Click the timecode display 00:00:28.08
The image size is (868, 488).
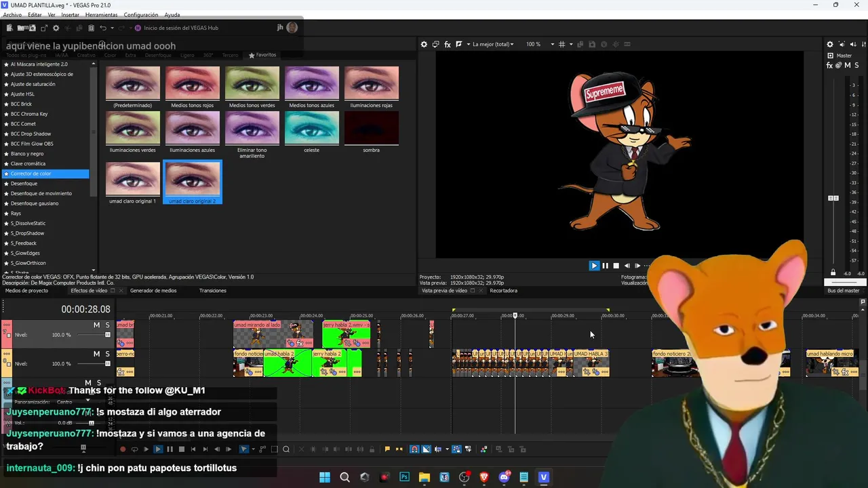click(x=85, y=309)
